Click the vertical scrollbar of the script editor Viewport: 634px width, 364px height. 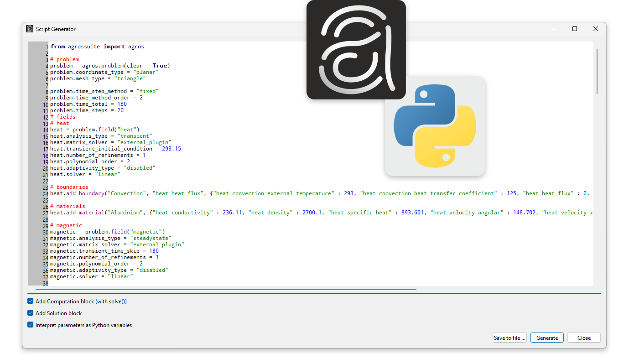(597, 72)
